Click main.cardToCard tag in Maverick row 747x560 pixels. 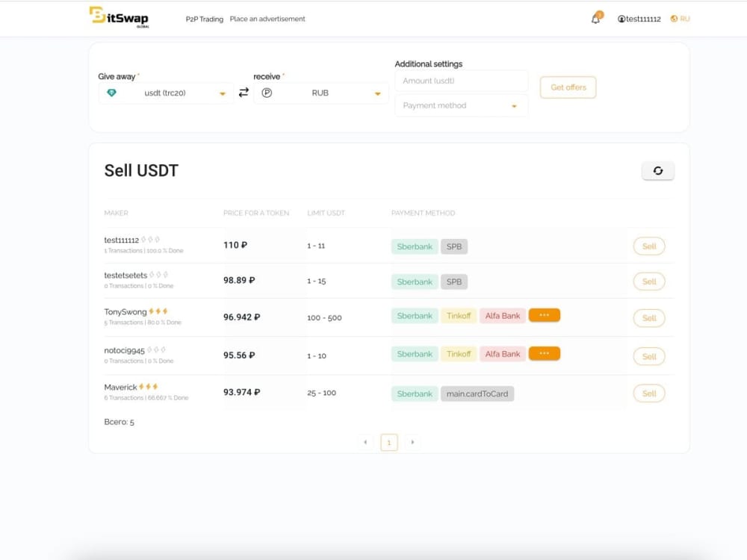pos(477,393)
